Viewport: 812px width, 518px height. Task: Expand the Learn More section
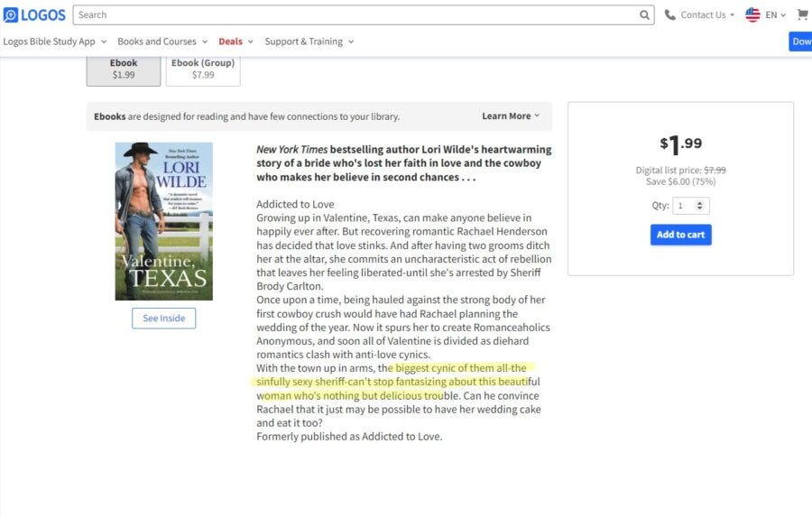coord(511,116)
